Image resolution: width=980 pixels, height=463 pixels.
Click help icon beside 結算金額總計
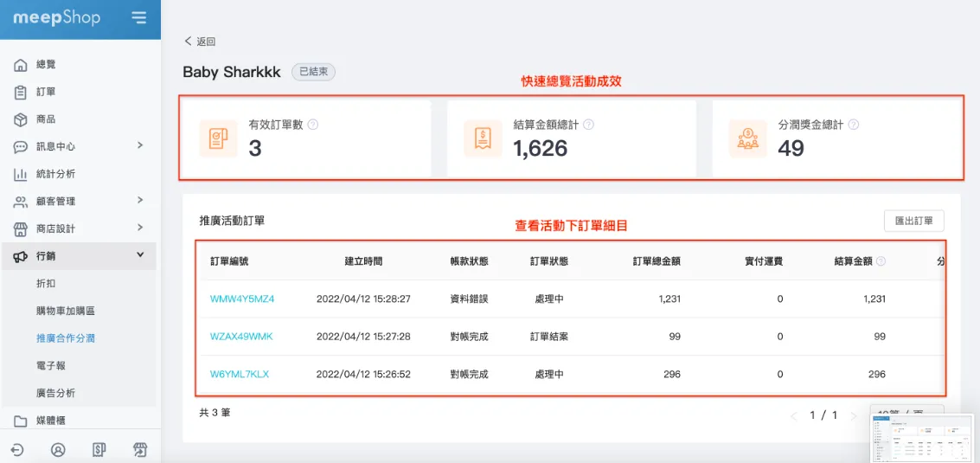589,125
